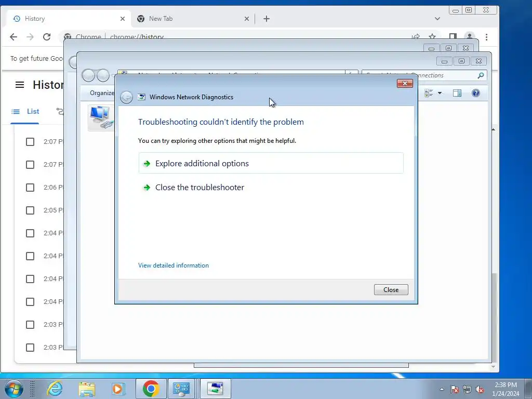Viewport: 532px width, 399px height.
Task: Bookmark this page with star icon
Action: coord(432,36)
